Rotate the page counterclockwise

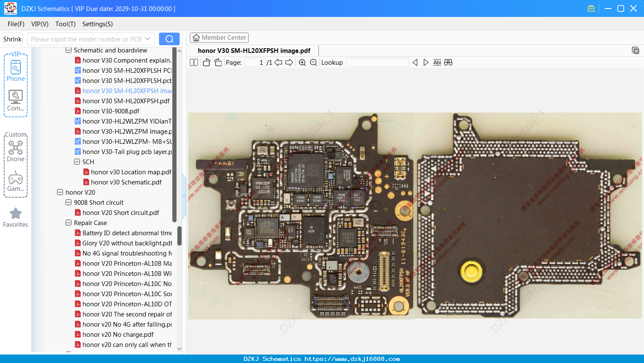click(x=206, y=63)
